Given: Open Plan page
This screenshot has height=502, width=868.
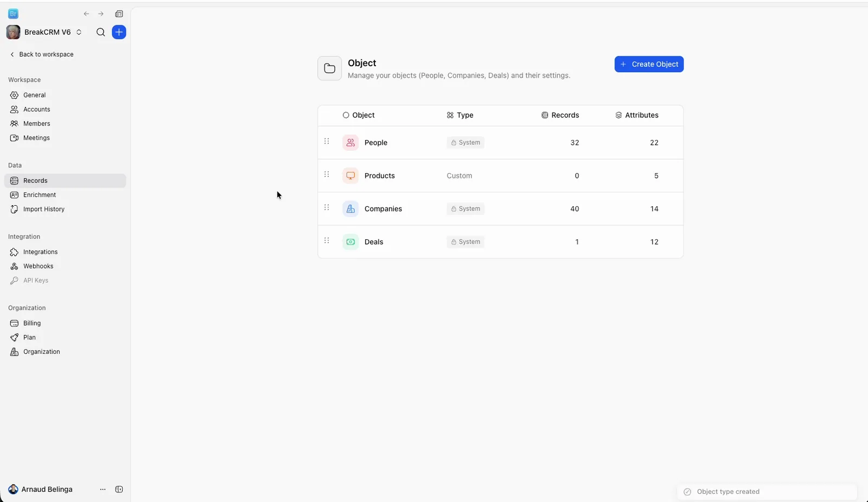Looking at the screenshot, I should pyautogui.click(x=65, y=338).
